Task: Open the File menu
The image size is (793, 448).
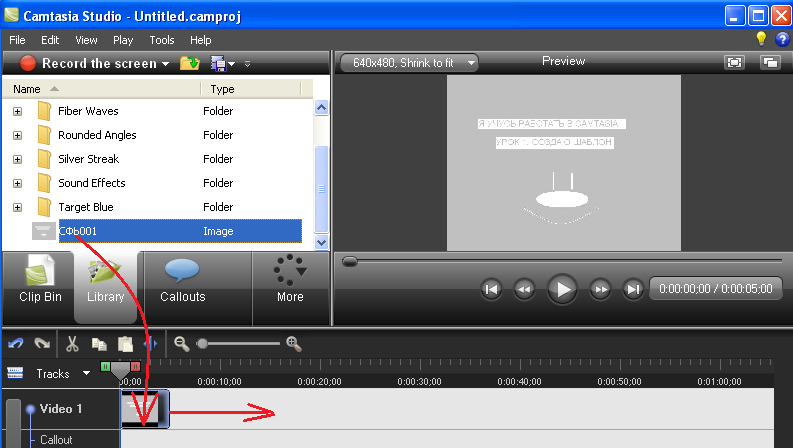Action: pos(17,40)
